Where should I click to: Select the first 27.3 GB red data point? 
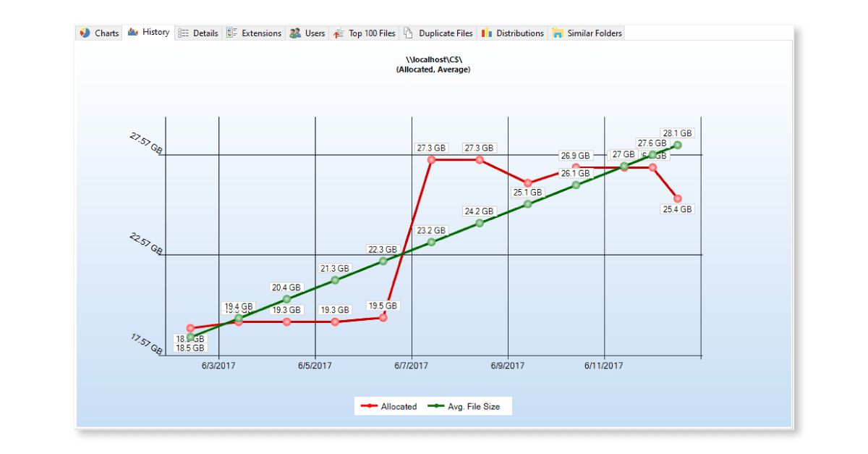pyautogui.click(x=431, y=159)
